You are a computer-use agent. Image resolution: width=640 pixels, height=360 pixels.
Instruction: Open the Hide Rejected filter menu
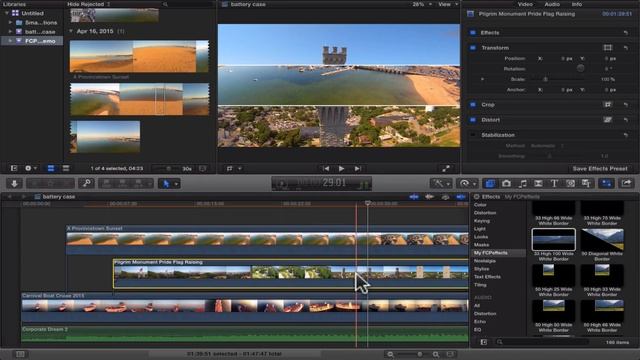pyautogui.click(x=88, y=4)
